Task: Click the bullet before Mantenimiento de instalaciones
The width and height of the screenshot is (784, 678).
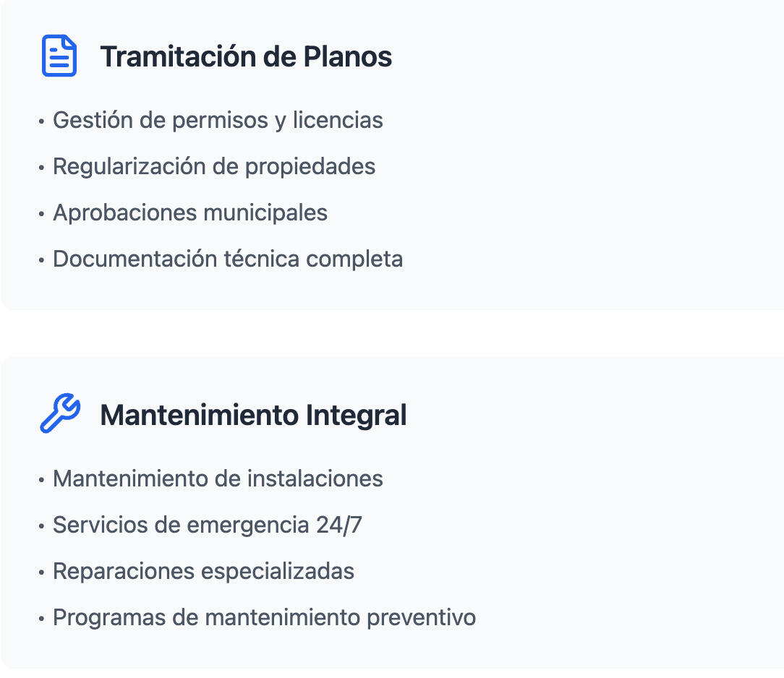Action: click(x=41, y=479)
